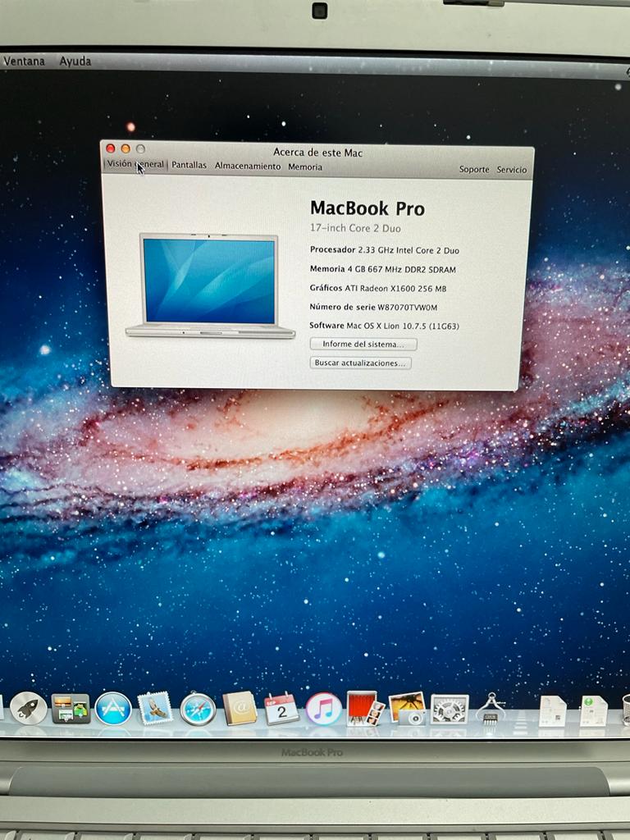Click the Buscar actualizaciones button
This screenshot has height=840, width=630.
pos(361,363)
